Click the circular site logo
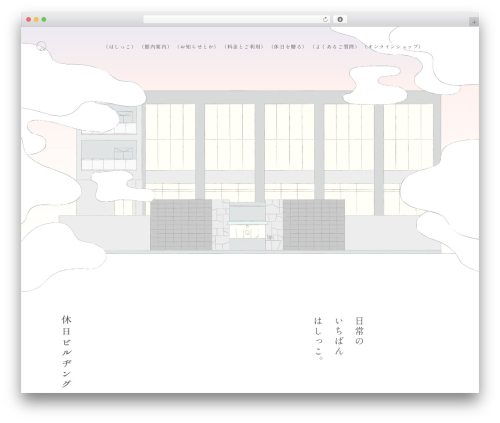The height and width of the screenshot is (423, 500). (41, 46)
